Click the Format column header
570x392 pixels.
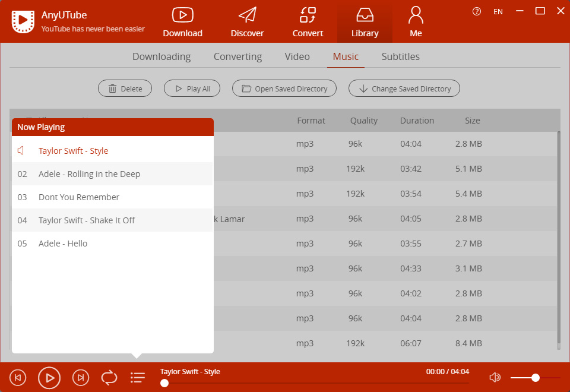(311, 121)
